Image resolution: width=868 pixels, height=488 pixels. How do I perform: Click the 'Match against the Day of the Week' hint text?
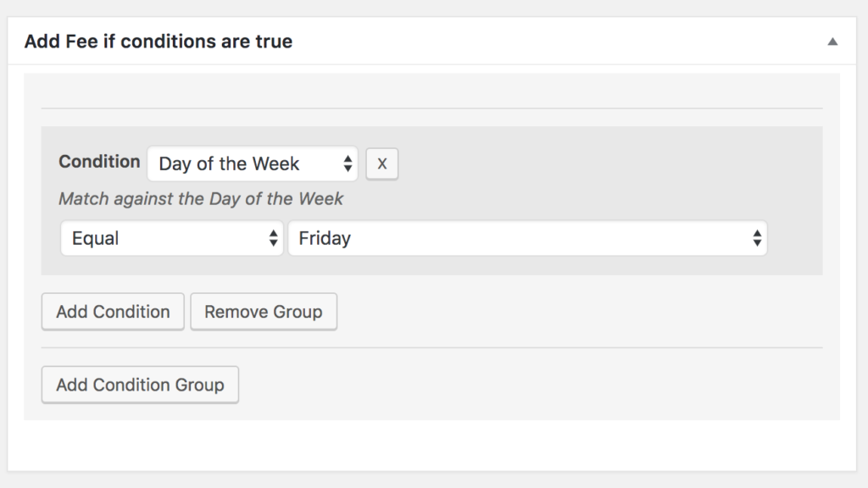click(x=200, y=198)
